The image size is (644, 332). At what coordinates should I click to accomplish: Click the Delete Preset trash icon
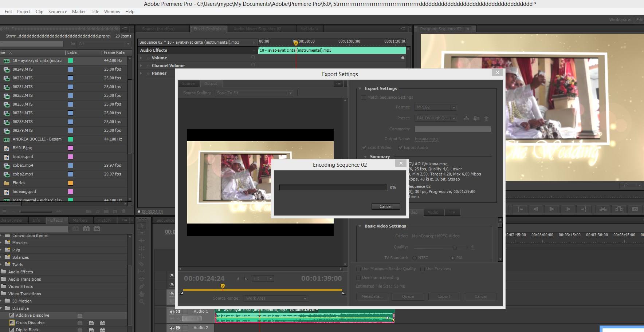[x=486, y=118]
